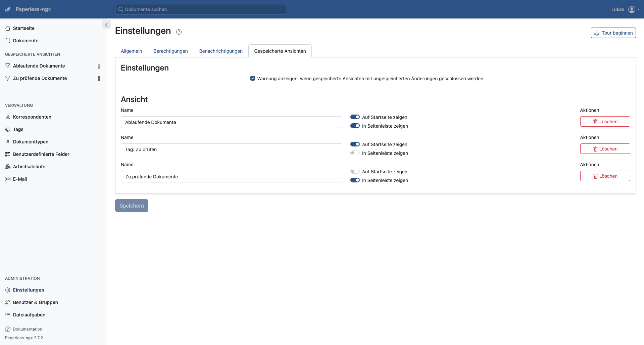Click the help icon next to Einstellungen
Viewport: 644px width, 345px height.
[x=179, y=32]
